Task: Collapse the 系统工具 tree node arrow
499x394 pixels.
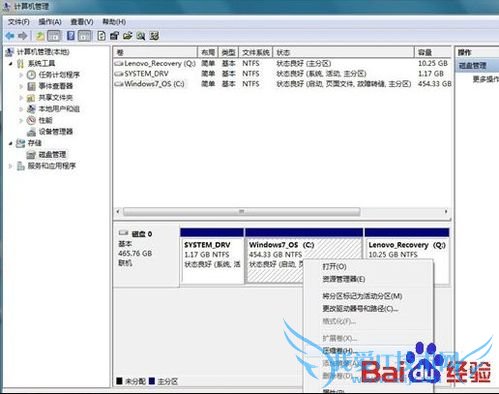Action: [11, 63]
